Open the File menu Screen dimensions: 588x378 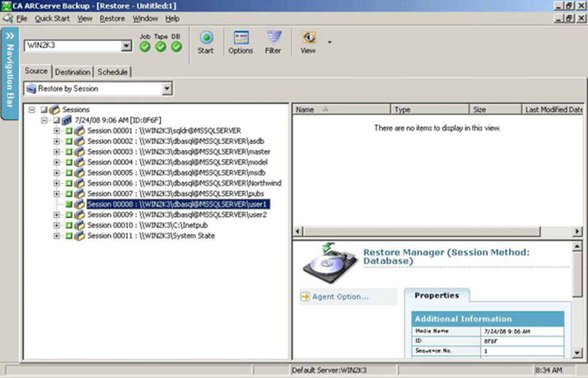click(x=22, y=18)
